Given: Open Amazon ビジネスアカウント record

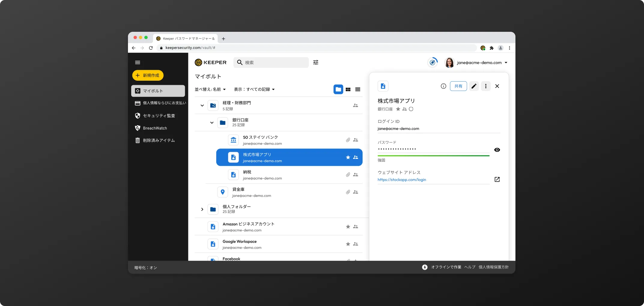Looking at the screenshot, I should tap(278, 227).
